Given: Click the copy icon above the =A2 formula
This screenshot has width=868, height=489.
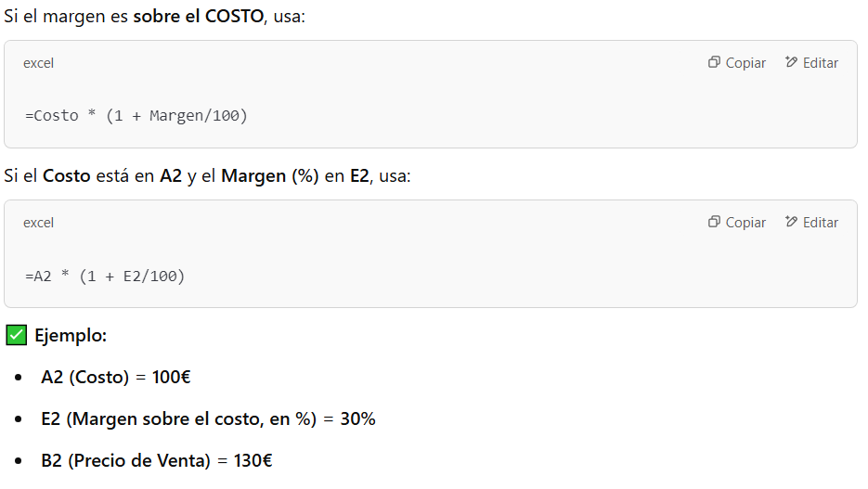Looking at the screenshot, I should (714, 223).
